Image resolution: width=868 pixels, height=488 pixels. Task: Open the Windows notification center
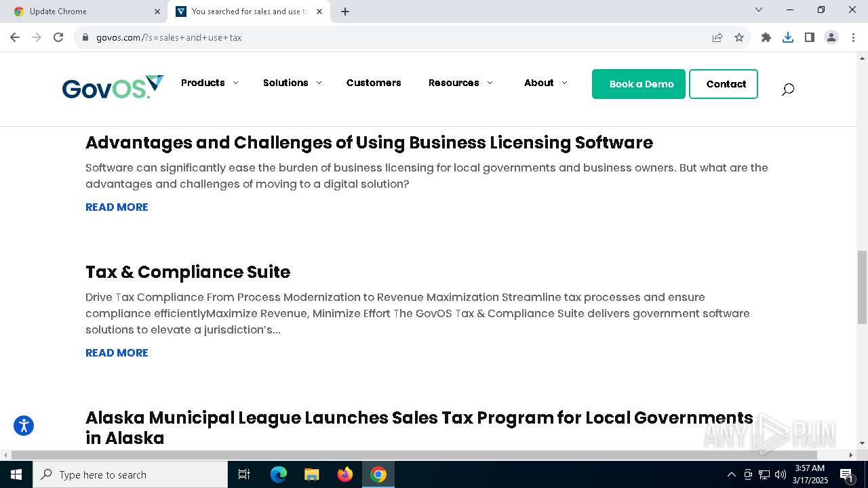tap(847, 474)
